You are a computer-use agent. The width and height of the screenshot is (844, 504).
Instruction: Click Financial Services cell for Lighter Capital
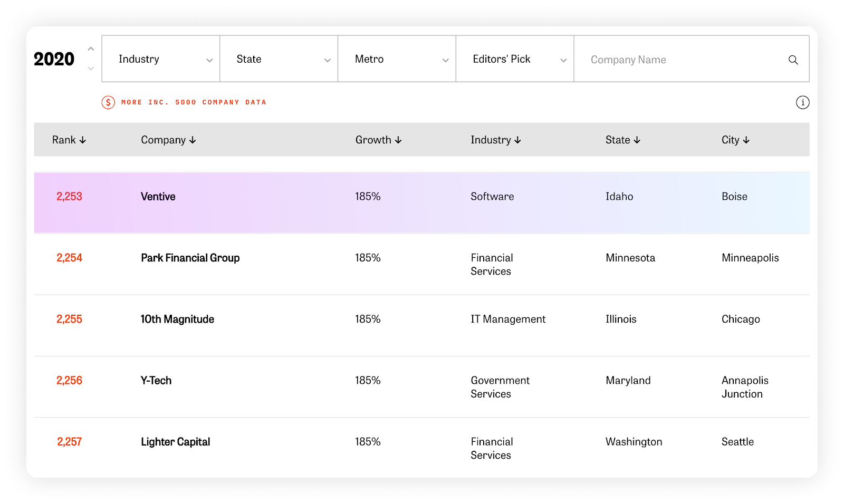pos(492,448)
